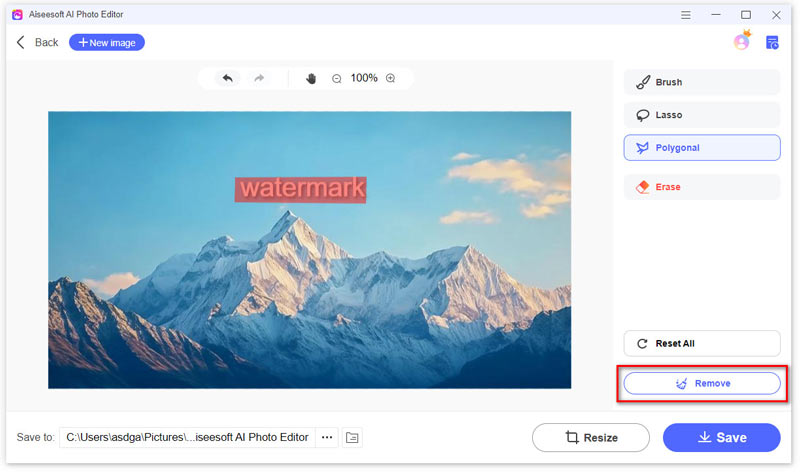The height and width of the screenshot is (472, 800).
Task: Click the Save to path field
Action: click(x=187, y=437)
